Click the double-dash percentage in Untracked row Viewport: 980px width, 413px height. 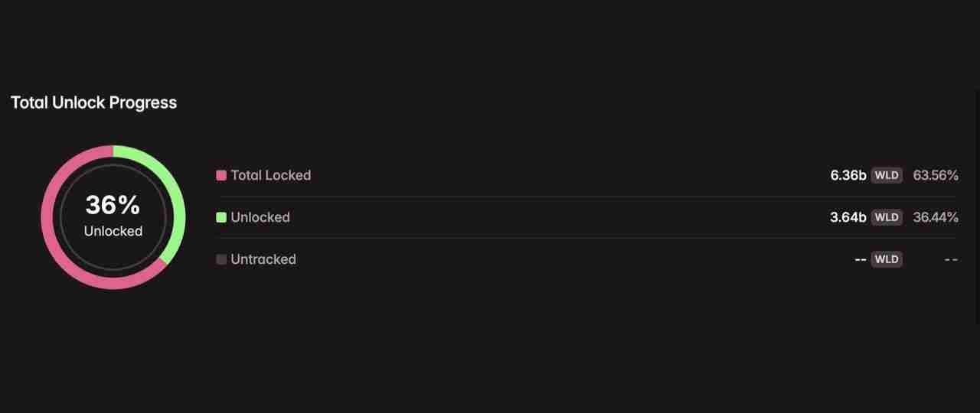pos(950,259)
